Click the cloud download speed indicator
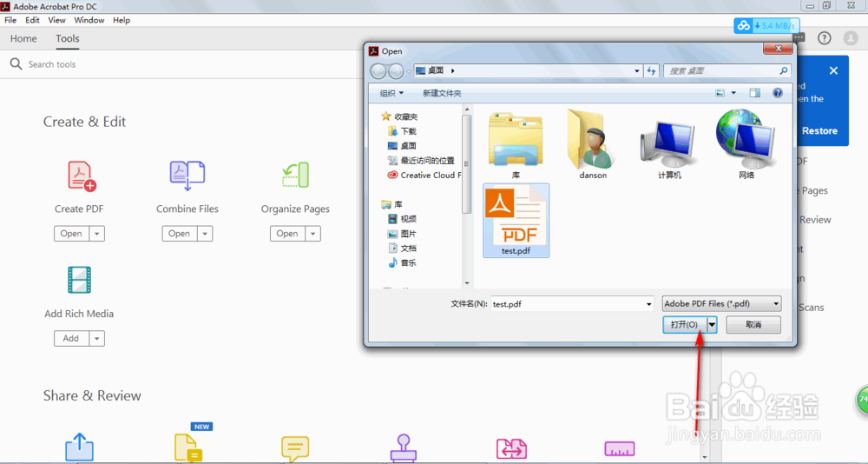 pyautogui.click(x=766, y=25)
